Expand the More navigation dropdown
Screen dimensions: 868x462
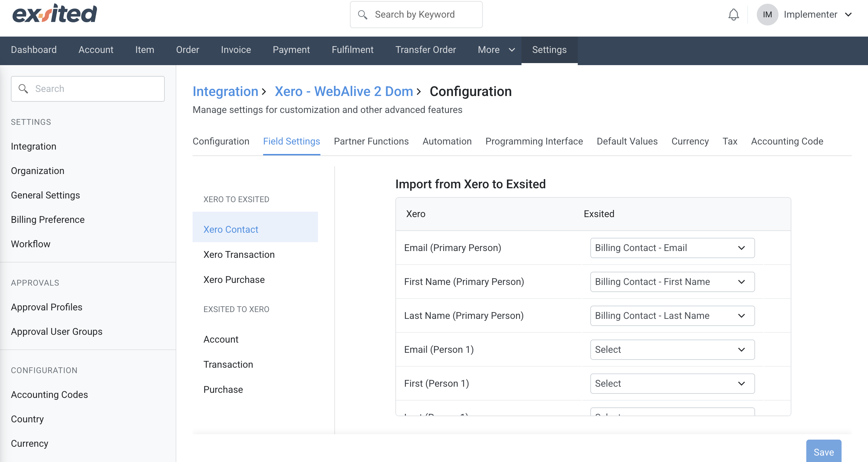coord(496,50)
